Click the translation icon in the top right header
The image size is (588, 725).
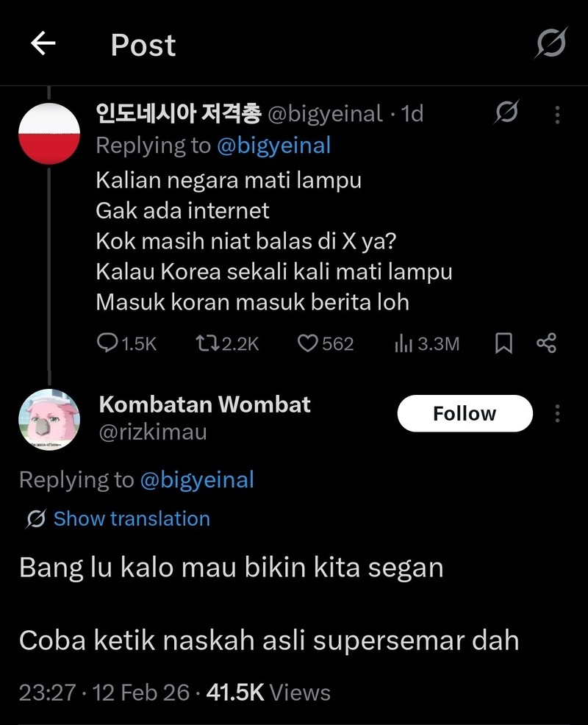pyautogui.click(x=551, y=44)
